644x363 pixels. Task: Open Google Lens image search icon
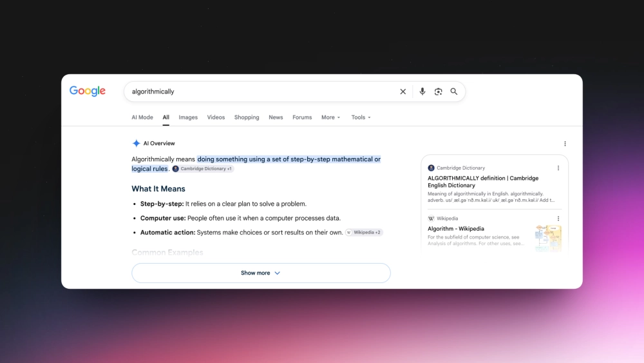[x=438, y=92]
